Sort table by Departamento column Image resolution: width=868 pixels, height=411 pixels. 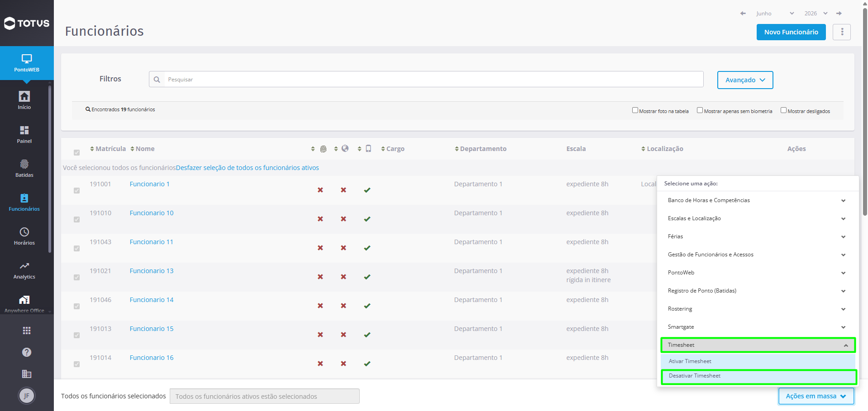tap(481, 149)
